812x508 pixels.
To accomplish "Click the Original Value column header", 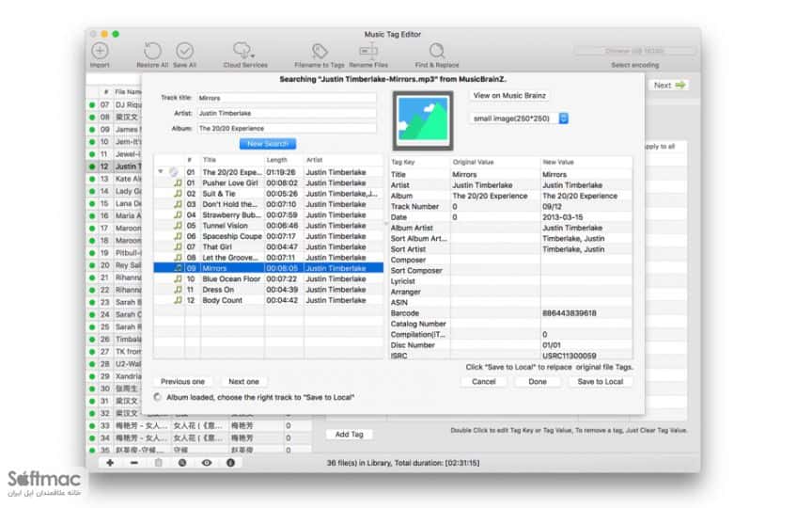I will [494, 162].
